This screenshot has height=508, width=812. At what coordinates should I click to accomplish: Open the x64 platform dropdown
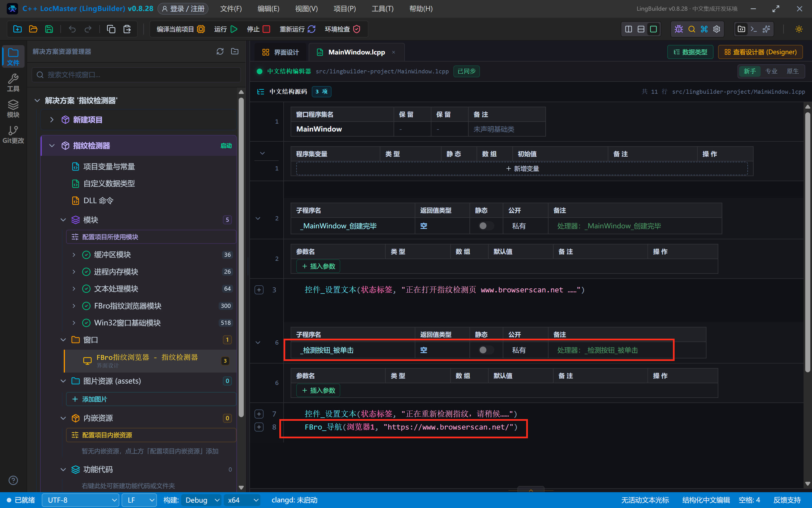pos(242,500)
